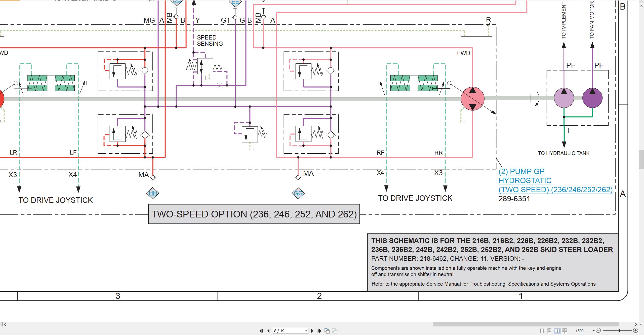Toggle two-page facing view
Viewport: 644px width, 335px height.
[557, 331]
